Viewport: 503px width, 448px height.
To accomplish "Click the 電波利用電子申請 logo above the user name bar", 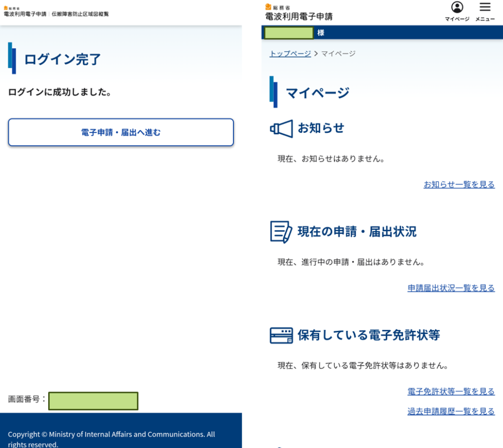I will click(x=299, y=14).
